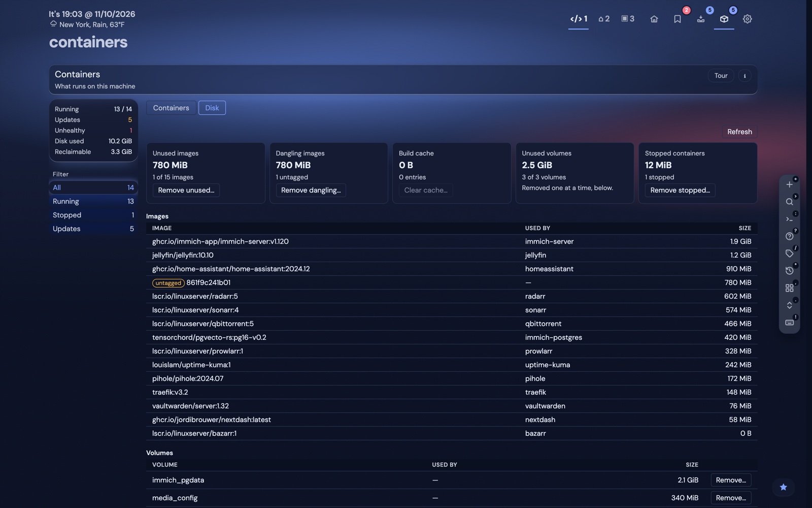Open the bookmarks icon with badge 2
This screenshot has height=508, width=812.
678,19
